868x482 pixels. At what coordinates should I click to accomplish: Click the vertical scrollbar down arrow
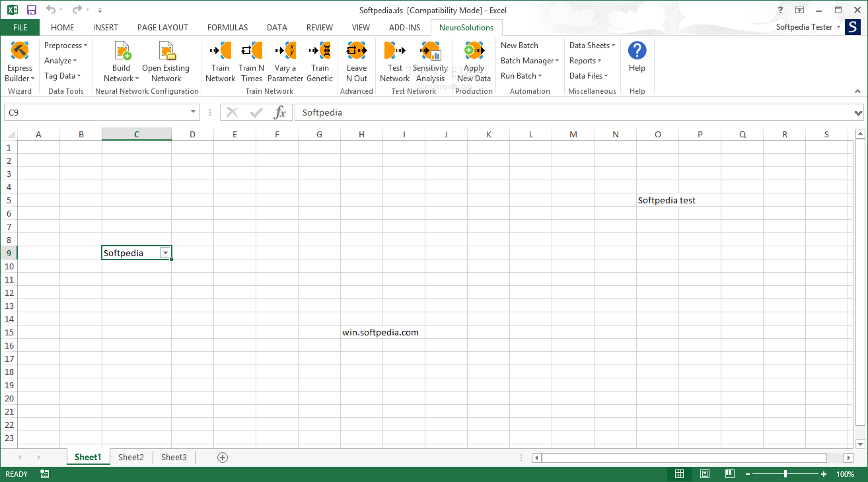click(859, 444)
